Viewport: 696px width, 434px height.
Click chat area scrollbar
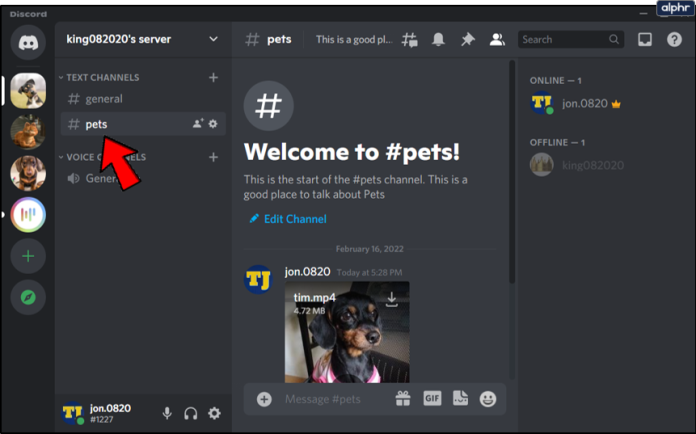point(512,172)
